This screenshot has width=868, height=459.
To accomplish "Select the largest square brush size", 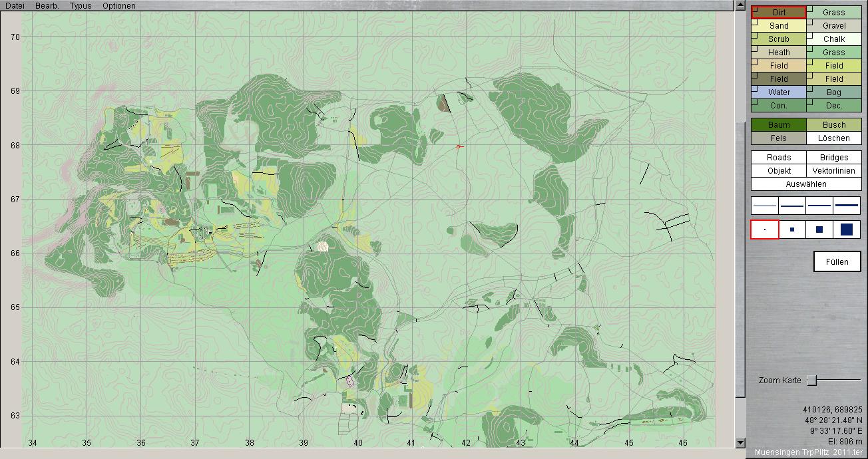I will tap(847, 230).
